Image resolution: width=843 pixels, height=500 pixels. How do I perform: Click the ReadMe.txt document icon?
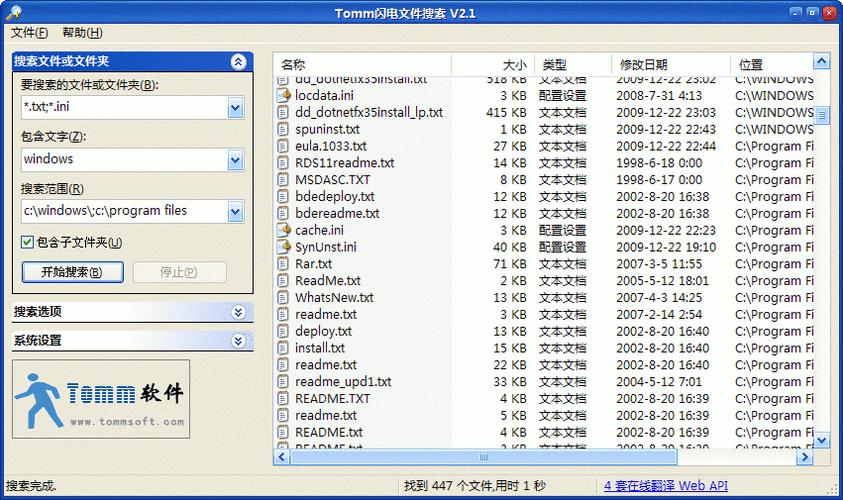pyautogui.click(x=283, y=281)
